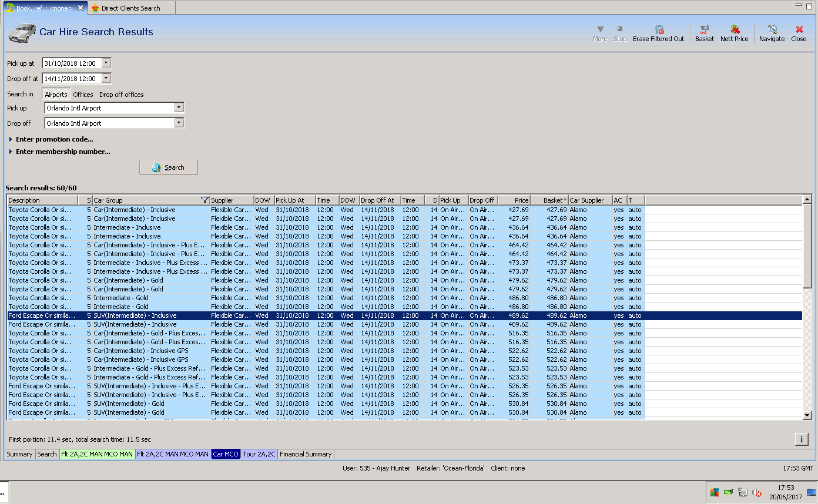The image size is (818, 504).
Task: Click the results scrollbar down arrow
Action: point(807,415)
